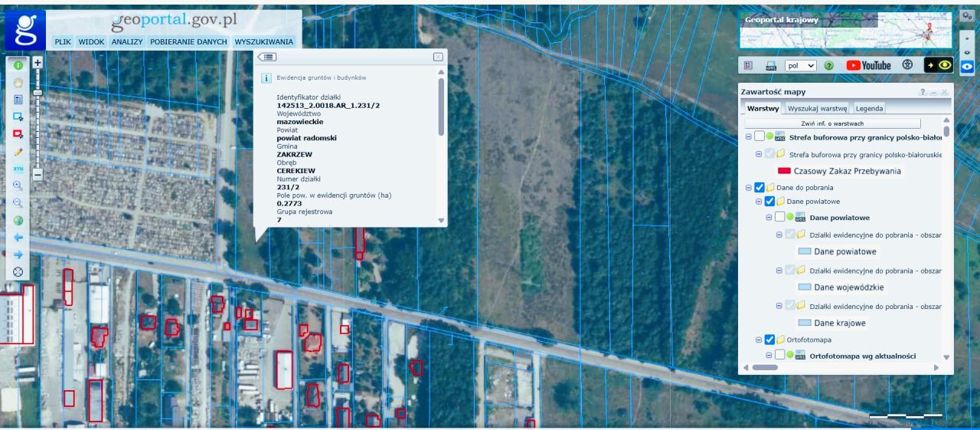Collapse bold Dane powiatowe WMS node
980x430 pixels.
(x=769, y=218)
